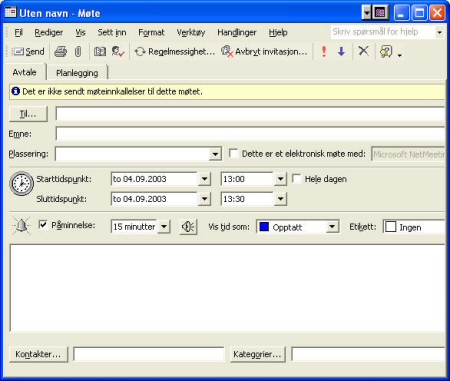Switch to the Planlegging tab
This screenshot has height=381, width=450.
(x=77, y=73)
